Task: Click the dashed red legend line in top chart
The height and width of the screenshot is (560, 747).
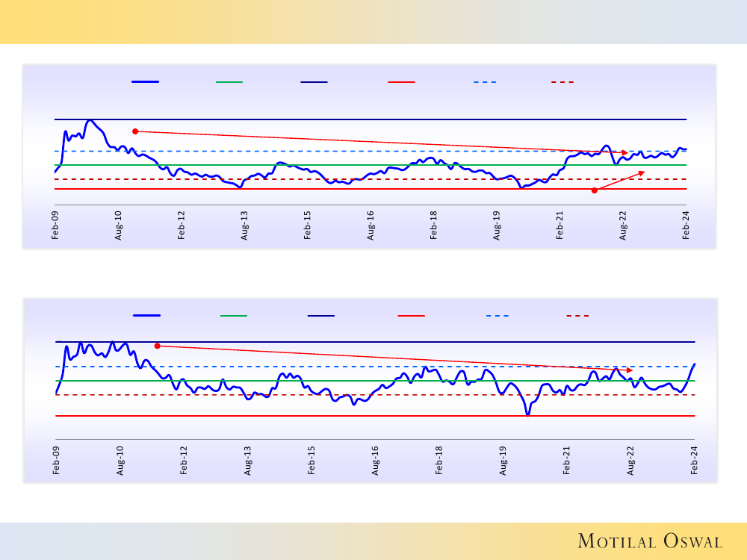Action: (x=562, y=81)
